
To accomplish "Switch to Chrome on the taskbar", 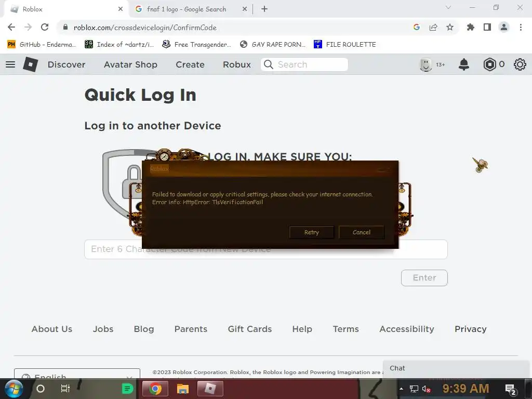I will [155, 389].
